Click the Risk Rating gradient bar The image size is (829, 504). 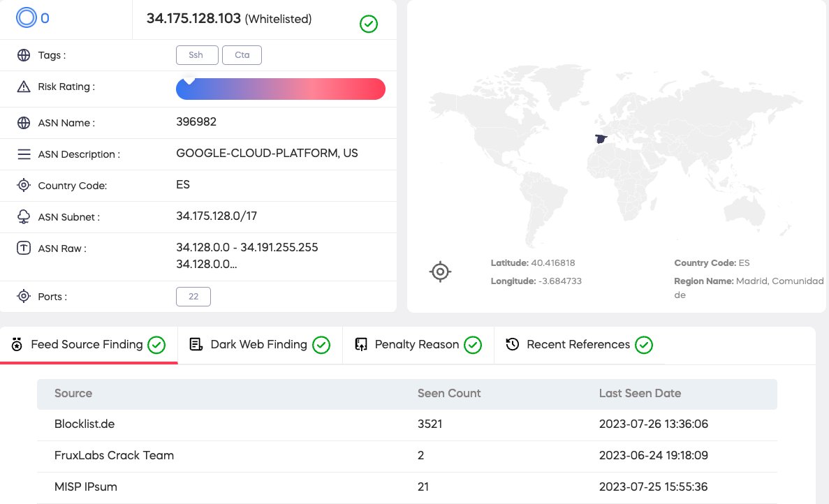[x=281, y=89]
